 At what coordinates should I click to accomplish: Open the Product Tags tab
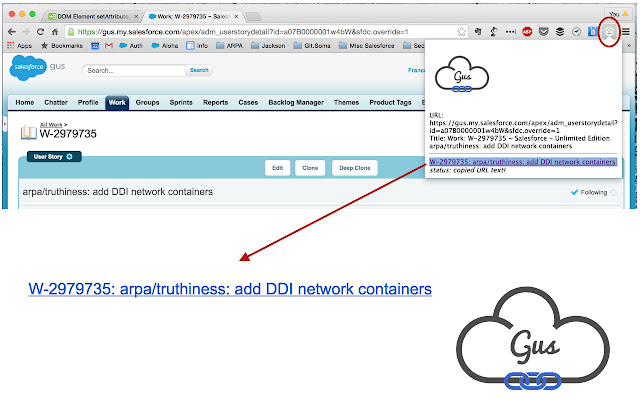coord(390,102)
